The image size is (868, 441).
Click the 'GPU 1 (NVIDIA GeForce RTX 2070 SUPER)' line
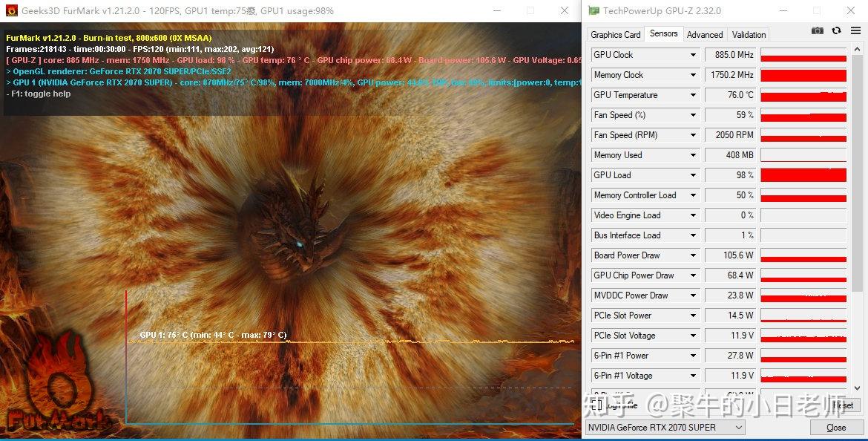pyautogui.click(x=293, y=82)
